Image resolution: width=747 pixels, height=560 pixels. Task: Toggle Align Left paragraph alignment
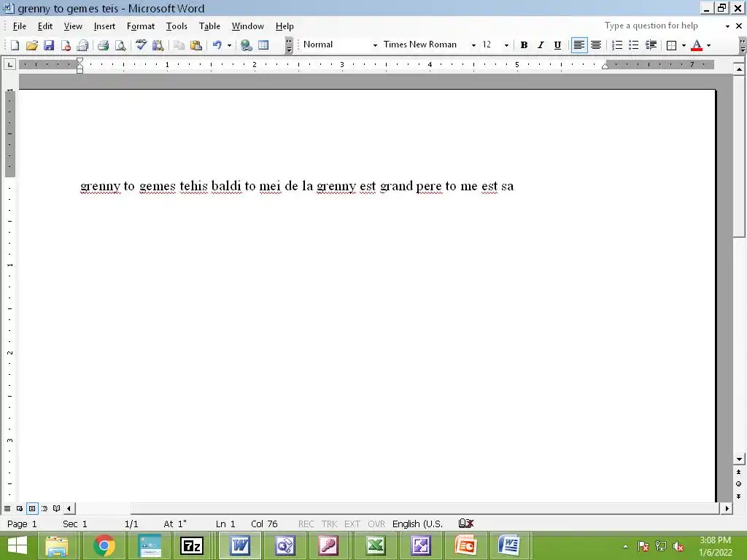578,45
